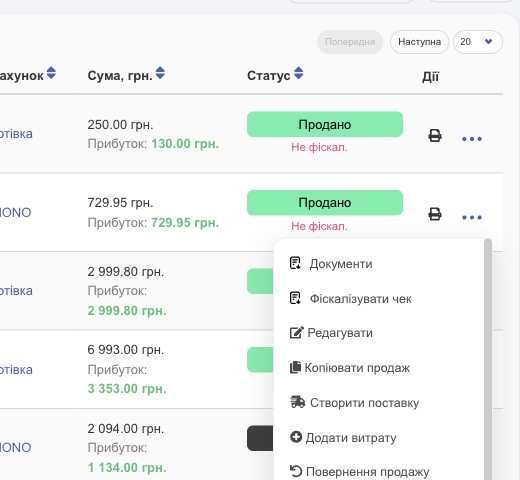Image resolution: width=520 pixels, height=480 pixels.
Task: Click the Редагувати pencil icon
Action: pos(297,332)
